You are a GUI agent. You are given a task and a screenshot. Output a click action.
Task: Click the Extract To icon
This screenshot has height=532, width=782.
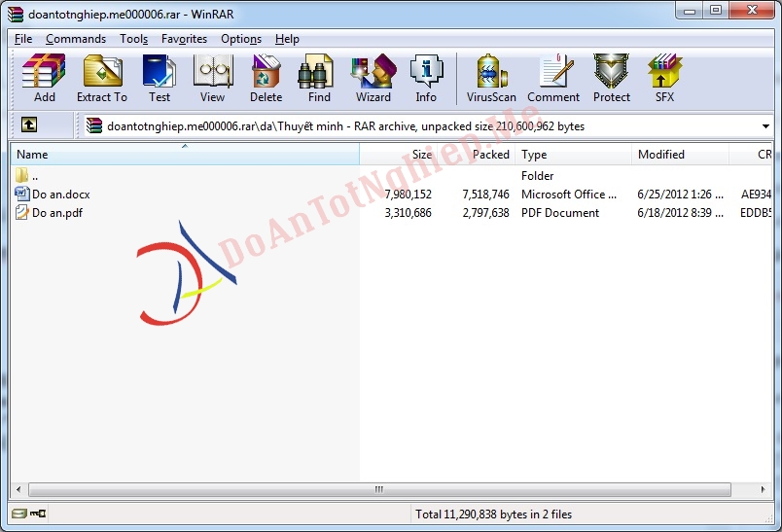click(102, 78)
